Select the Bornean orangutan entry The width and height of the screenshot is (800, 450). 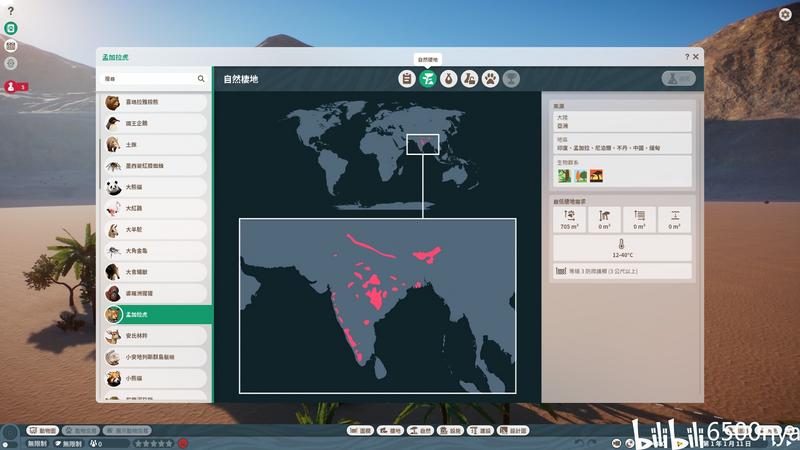155,293
